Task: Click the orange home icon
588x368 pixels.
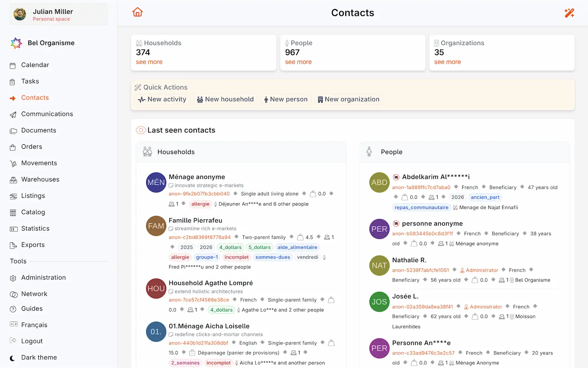Action: [138, 12]
